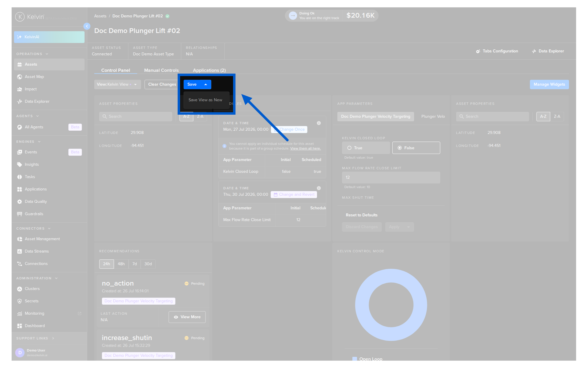Open Asset Management connector page

click(49, 239)
